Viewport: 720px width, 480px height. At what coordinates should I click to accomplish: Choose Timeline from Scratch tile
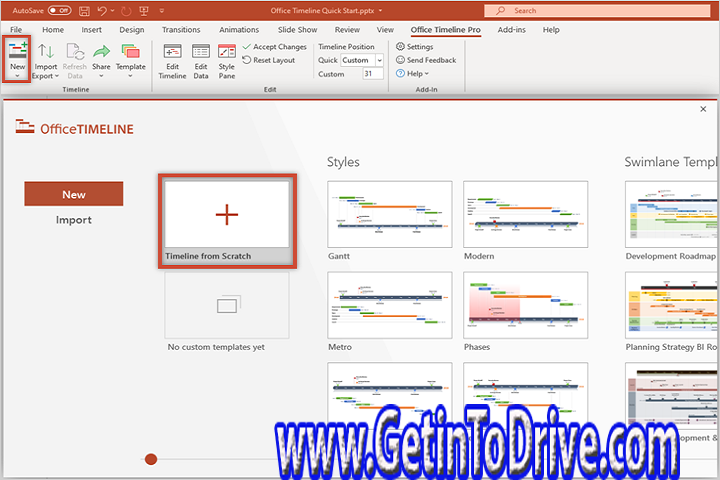(x=227, y=221)
